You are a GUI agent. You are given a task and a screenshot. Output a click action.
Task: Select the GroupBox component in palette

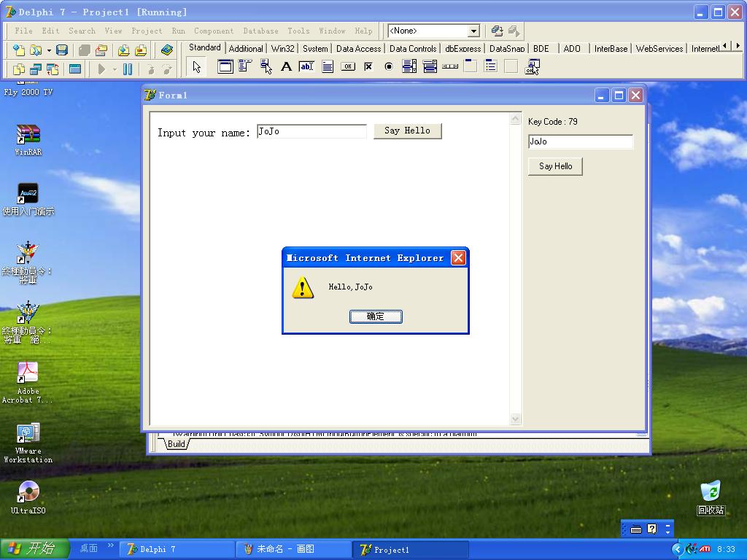[471, 66]
